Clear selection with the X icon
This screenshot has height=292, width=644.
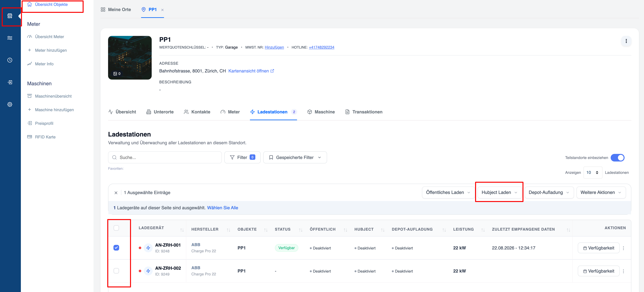[116, 193]
